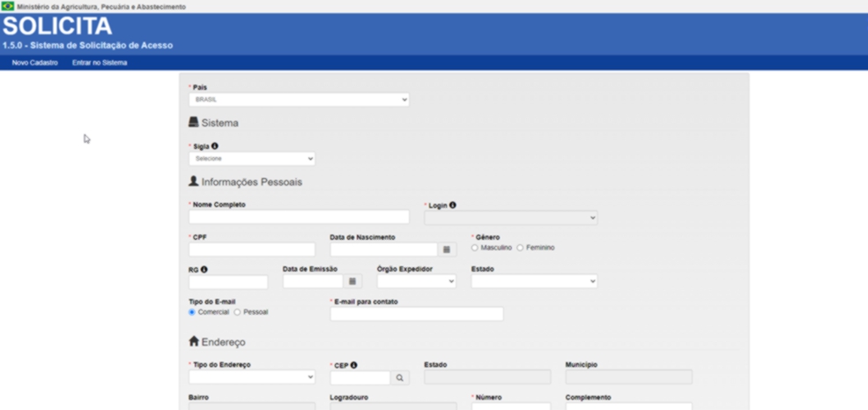
Task: Focus the Data de Nascimento field
Action: [x=383, y=250]
